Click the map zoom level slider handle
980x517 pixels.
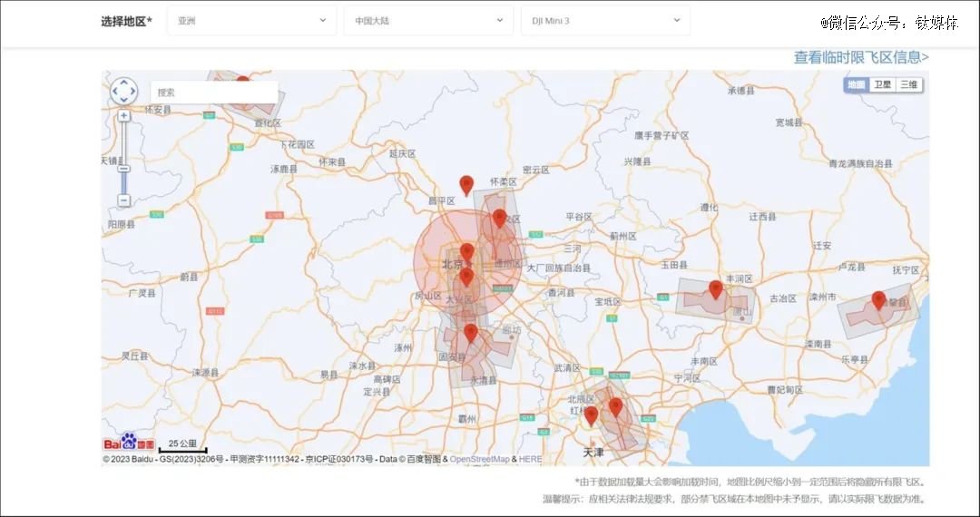(x=123, y=170)
